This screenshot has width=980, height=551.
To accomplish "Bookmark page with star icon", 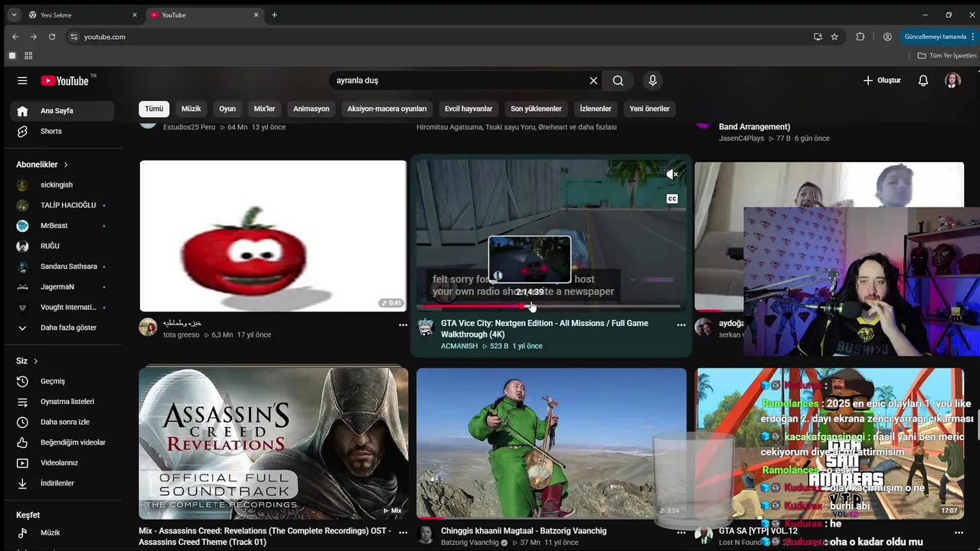I will 835,37.
